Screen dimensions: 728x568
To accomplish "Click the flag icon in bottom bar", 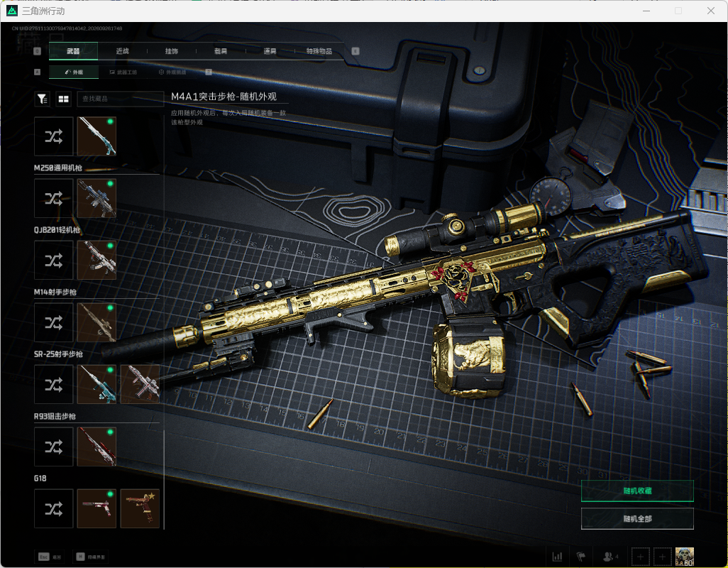I will (581, 557).
